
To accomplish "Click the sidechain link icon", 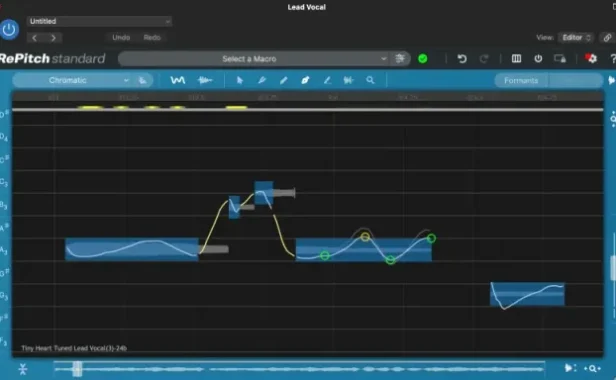I will click(607, 37).
